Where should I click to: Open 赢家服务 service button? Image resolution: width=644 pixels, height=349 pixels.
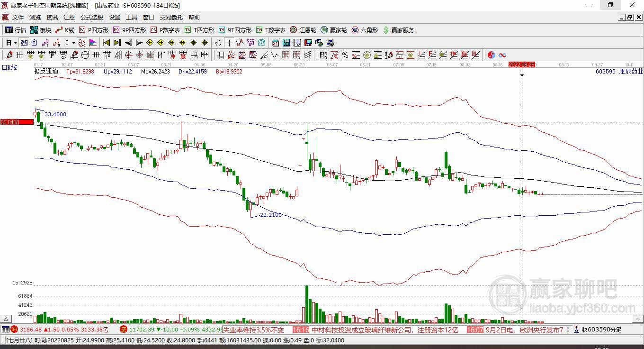pos(399,30)
